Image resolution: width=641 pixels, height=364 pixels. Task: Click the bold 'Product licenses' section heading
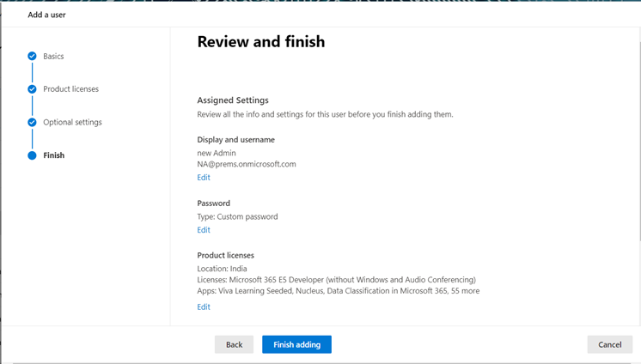point(226,255)
